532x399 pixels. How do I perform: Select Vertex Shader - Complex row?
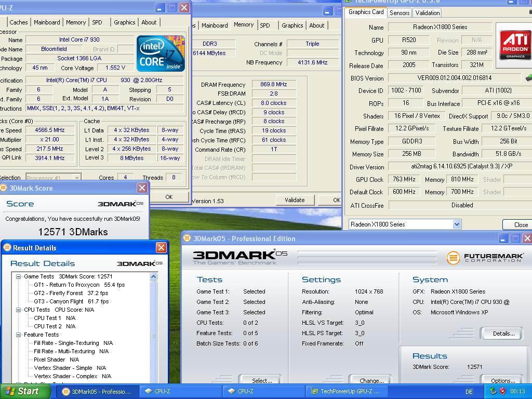point(73,376)
